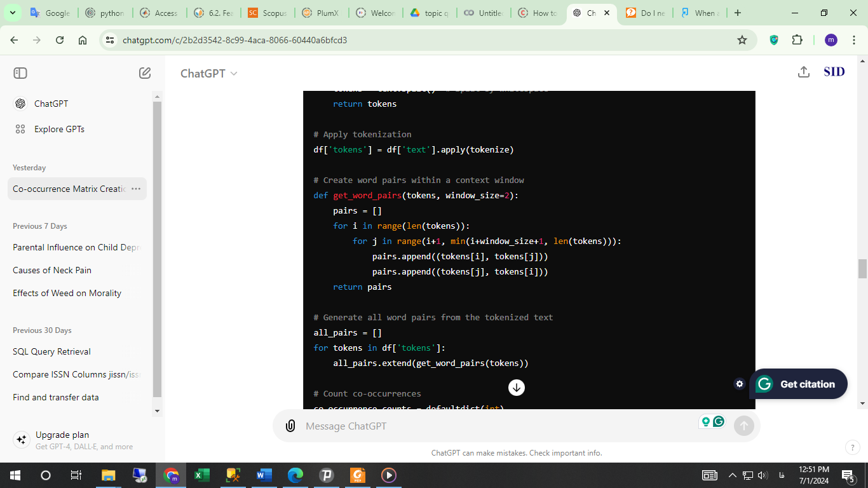Click the address bar URL

click(x=234, y=40)
